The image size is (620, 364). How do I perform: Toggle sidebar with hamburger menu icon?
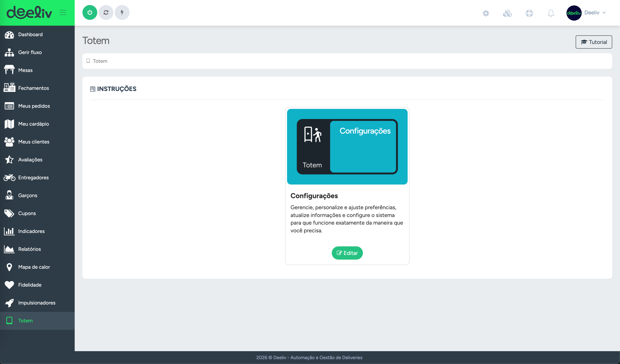point(63,12)
